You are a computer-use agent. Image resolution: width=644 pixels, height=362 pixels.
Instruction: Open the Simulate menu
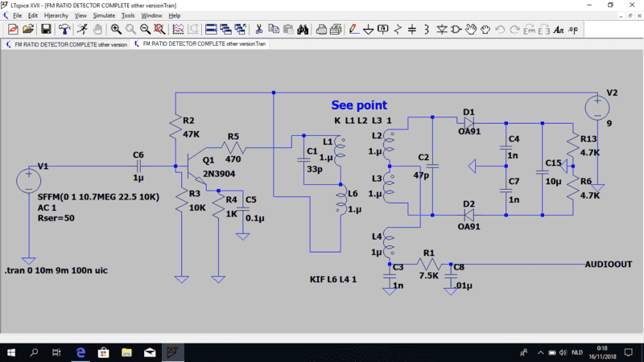pos(104,15)
